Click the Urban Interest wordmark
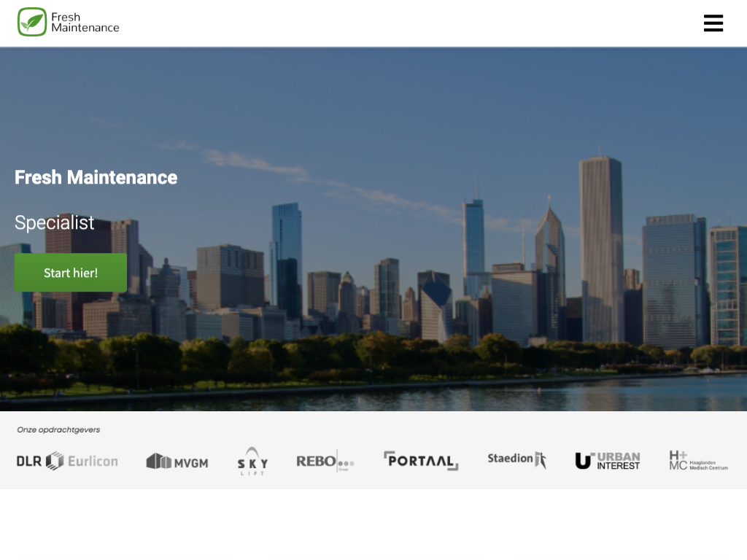 pos(618,461)
